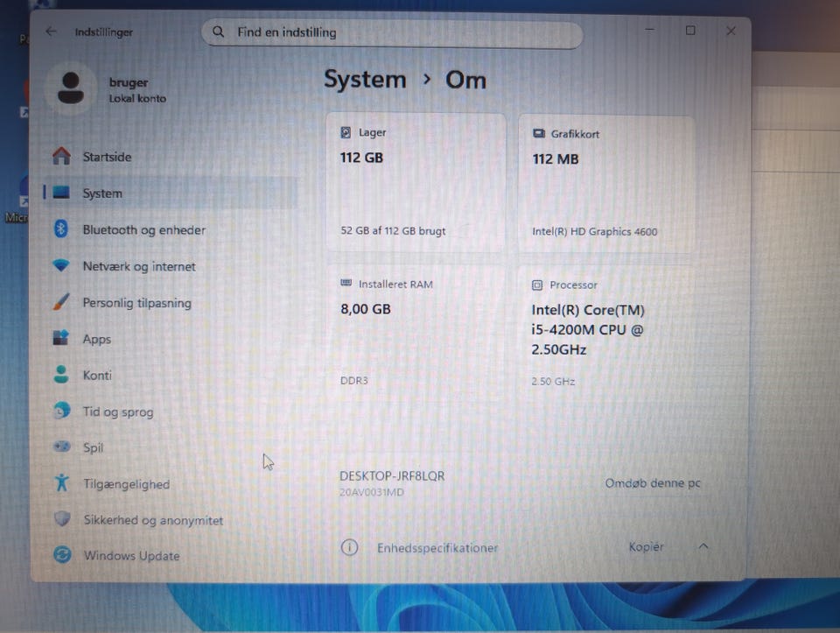
Task: Click Kopiér to copy device specifications
Action: click(x=646, y=546)
